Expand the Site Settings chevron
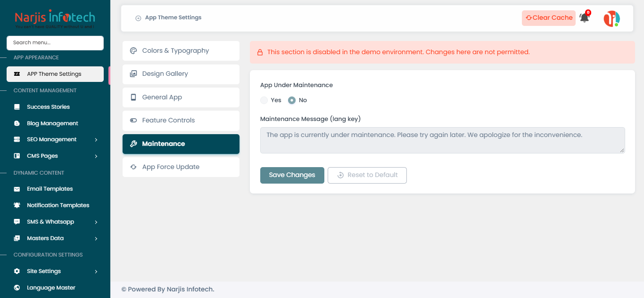This screenshot has width=644, height=298. pos(96,272)
